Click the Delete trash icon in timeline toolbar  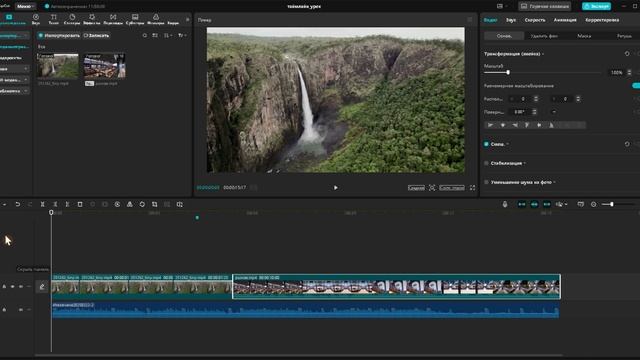click(x=80, y=204)
